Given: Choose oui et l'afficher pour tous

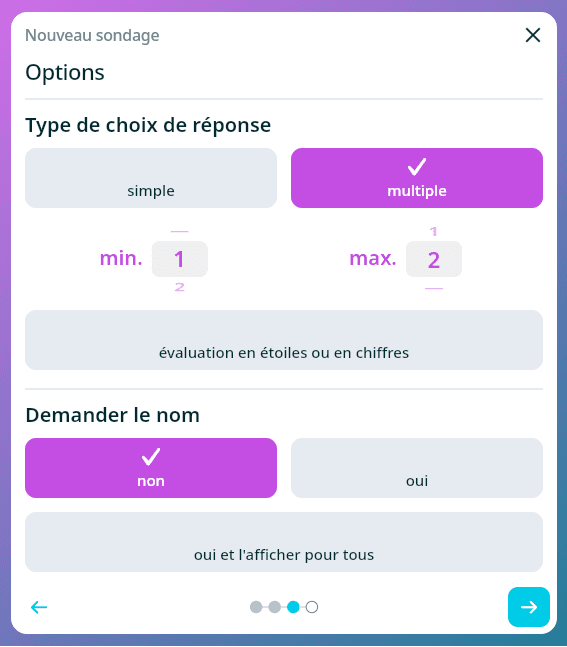Looking at the screenshot, I should click(284, 542).
